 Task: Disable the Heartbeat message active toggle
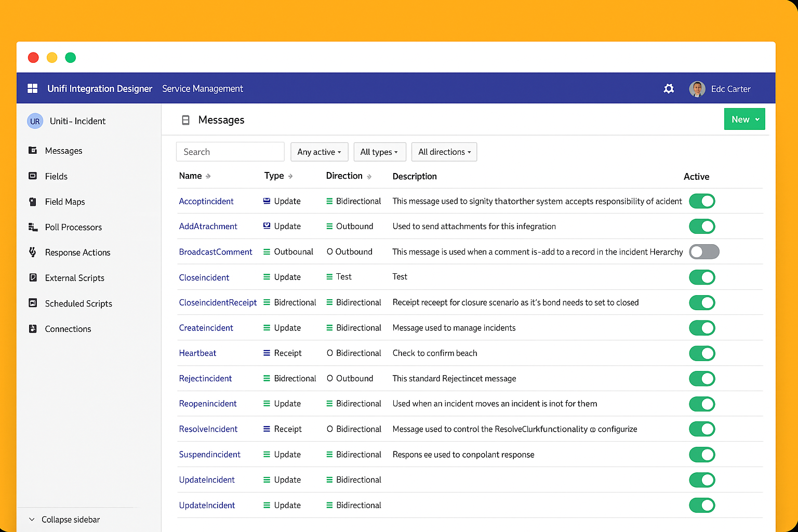pyautogui.click(x=702, y=353)
